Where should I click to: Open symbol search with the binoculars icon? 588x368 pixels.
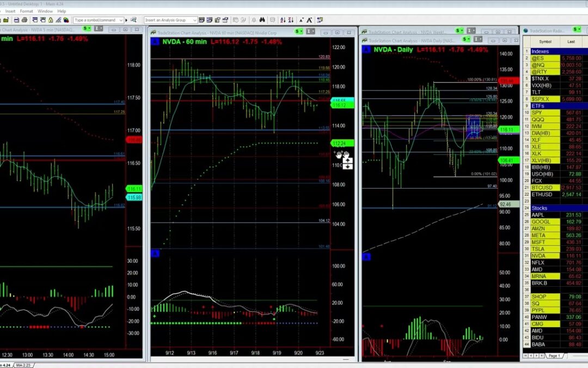[x=262, y=20]
